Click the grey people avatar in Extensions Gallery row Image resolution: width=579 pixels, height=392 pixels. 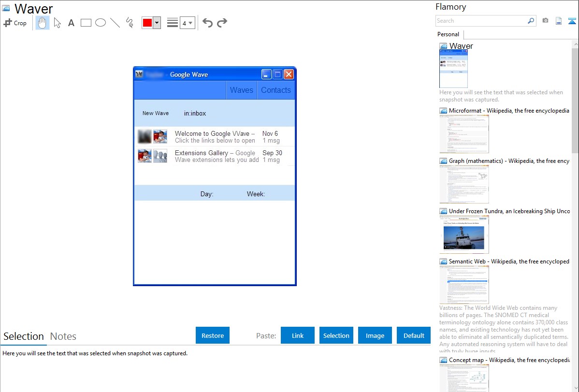[160, 156]
